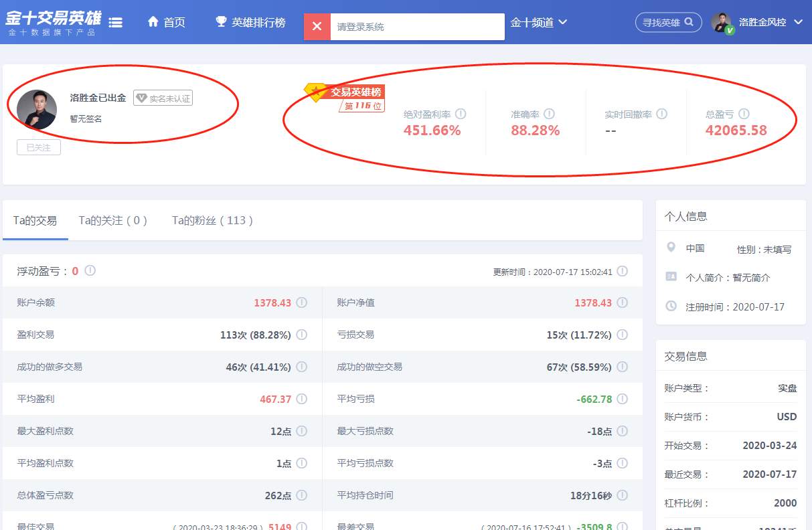Click info icon in 最大盈利点数 row

[302, 431]
